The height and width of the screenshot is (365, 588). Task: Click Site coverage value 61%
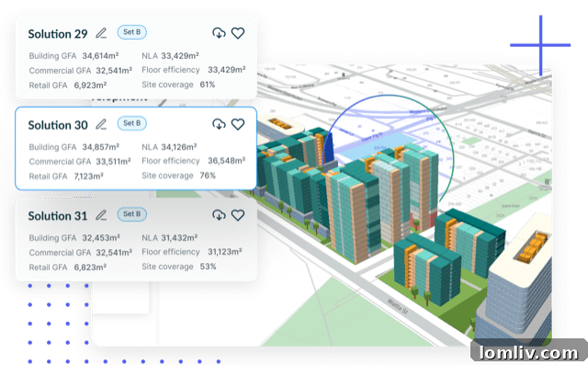208,85
